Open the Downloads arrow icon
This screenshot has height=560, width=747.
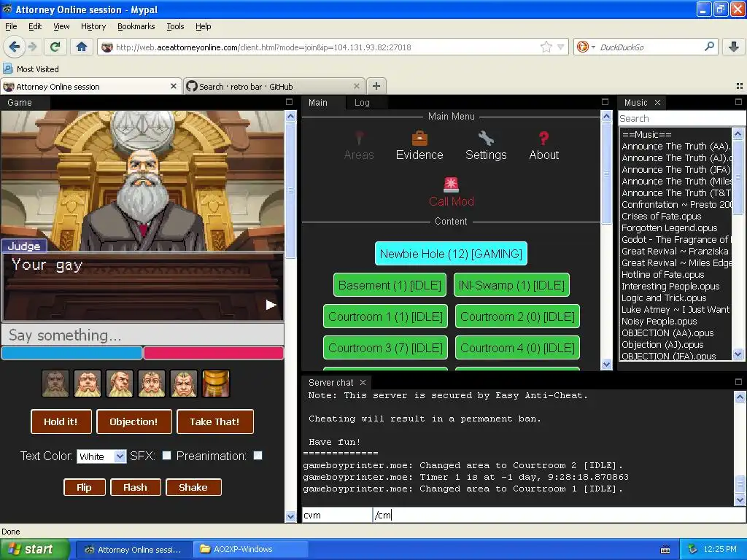click(x=734, y=47)
